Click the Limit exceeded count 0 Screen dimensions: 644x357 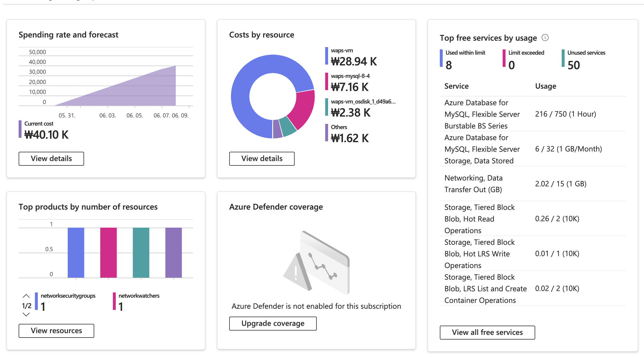coord(512,65)
